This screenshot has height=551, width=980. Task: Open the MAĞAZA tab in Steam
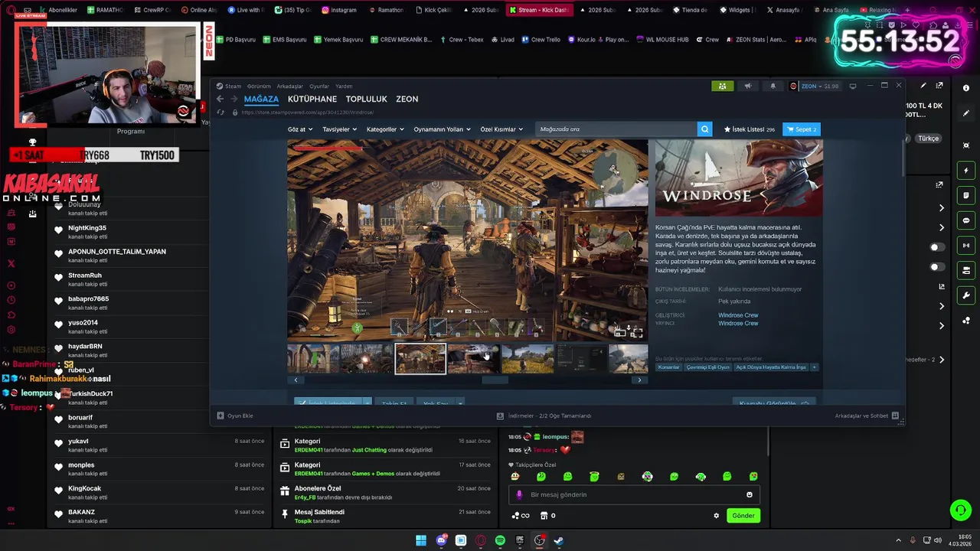point(261,99)
